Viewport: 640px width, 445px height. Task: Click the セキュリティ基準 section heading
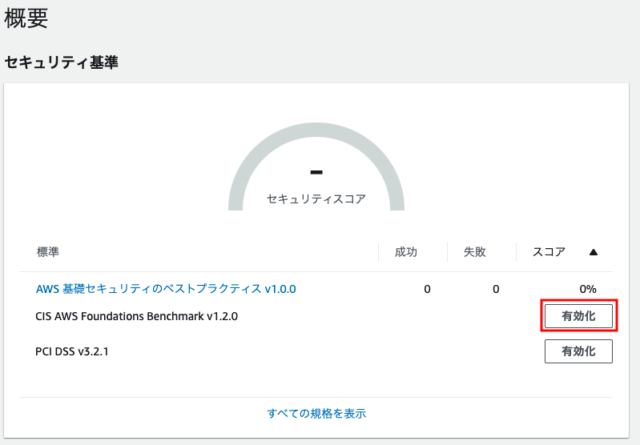[x=61, y=62]
